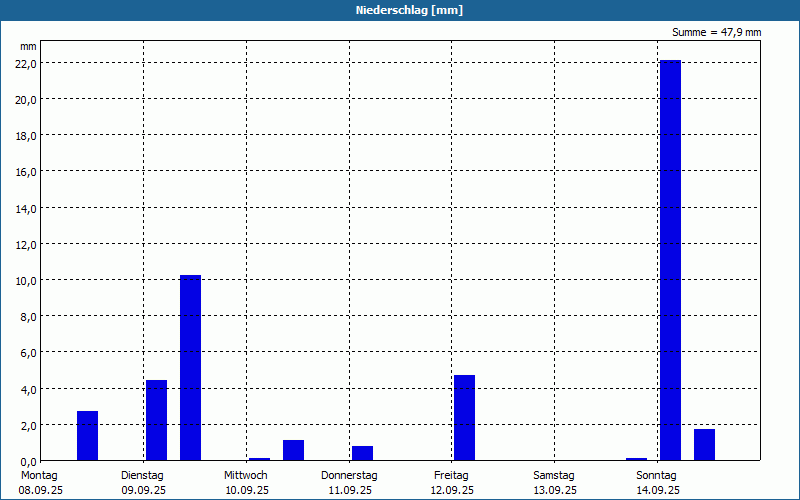Screen dimensions: 800x500
Task: Click the Sonntag axis label
Action: point(656,475)
